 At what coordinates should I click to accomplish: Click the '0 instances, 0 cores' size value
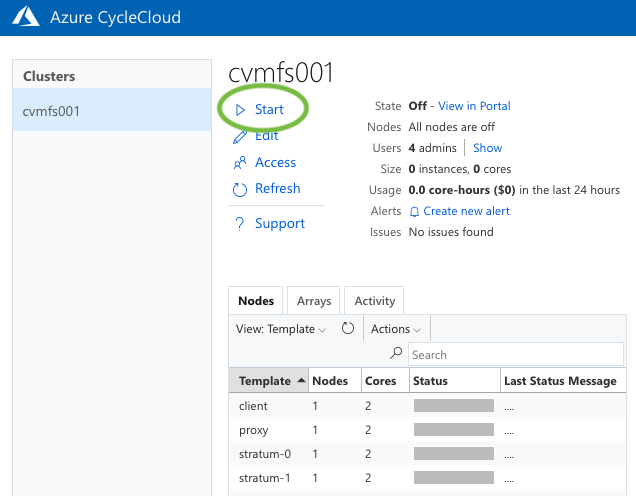pyautogui.click(x=460, y=169)
